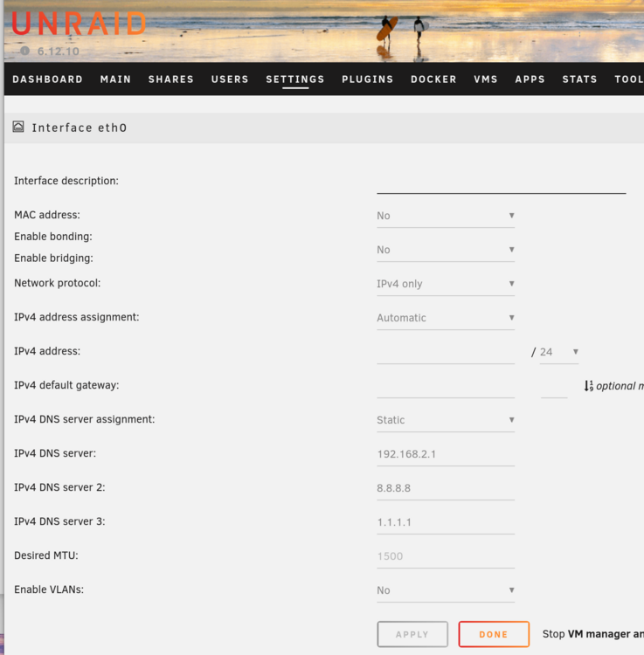Click the 'IPv4 DNS server assignment:' label
The width and height of the screenshot is (644, 655).
[85, 419]
